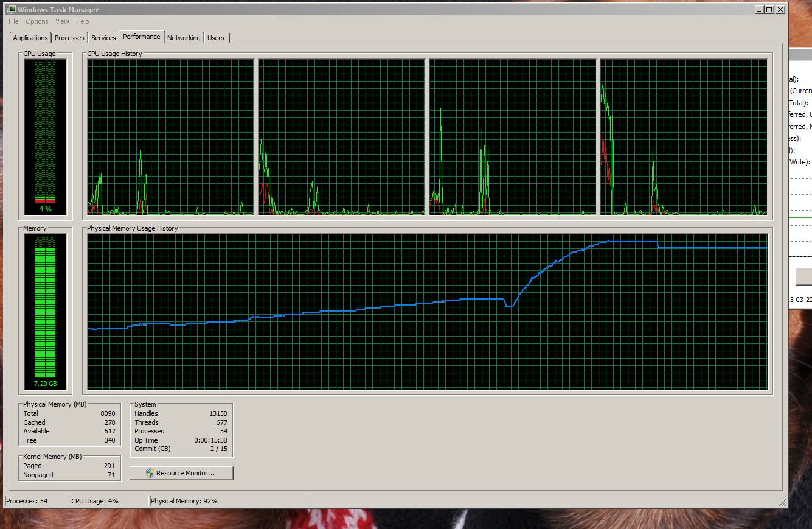
Task: Click the Windows Task Manager title text
Action: tap(58, 10)
